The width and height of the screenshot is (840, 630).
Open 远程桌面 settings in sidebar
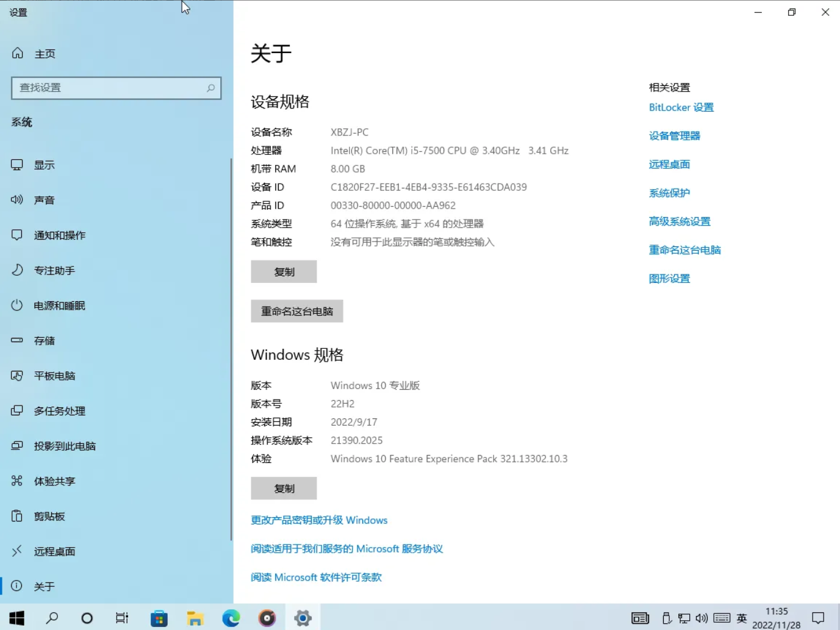click(x=54, y=551)
